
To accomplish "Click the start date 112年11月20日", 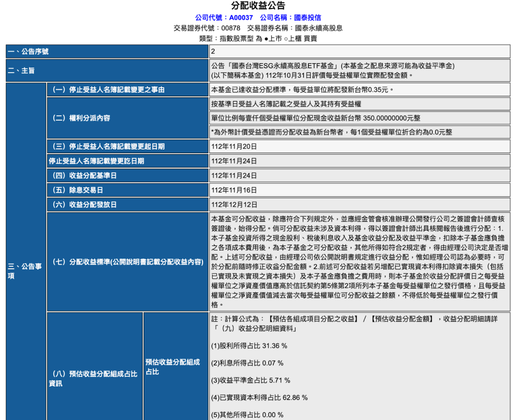I will [360, 147].
